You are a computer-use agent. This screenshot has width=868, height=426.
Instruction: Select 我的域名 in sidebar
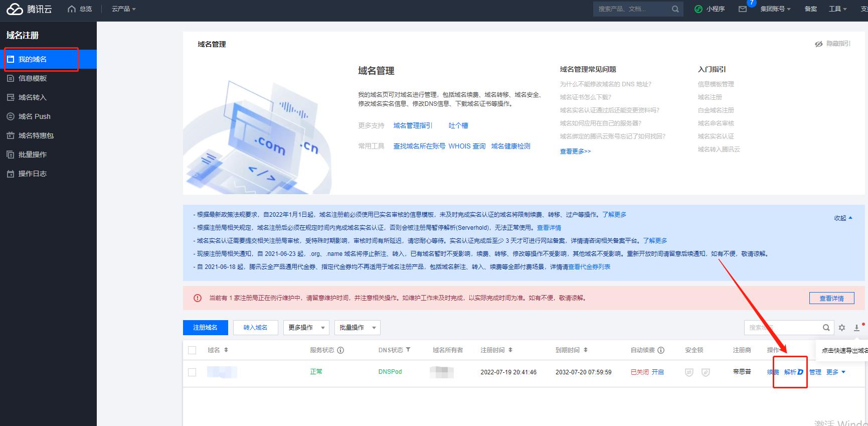tap(48, 59)
